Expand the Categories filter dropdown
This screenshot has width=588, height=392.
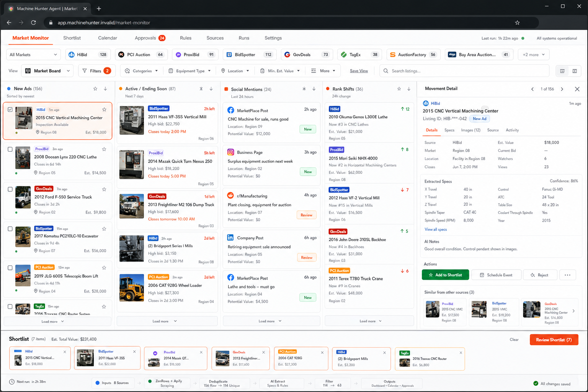click(x=141, y=71)
